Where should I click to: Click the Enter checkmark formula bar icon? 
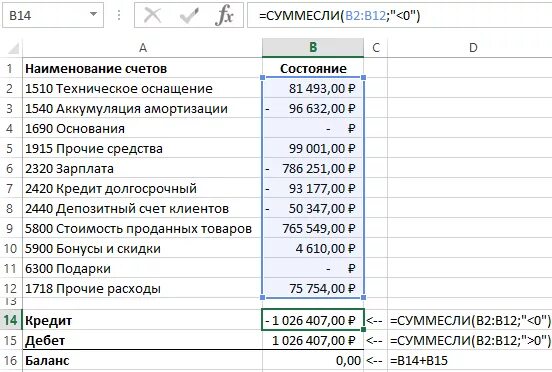coord(189,15)
